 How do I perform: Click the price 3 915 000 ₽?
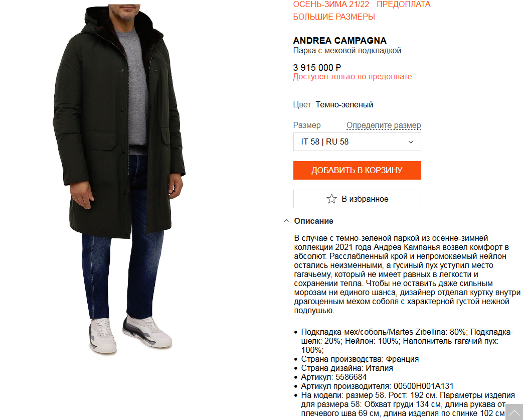(317, 67)
